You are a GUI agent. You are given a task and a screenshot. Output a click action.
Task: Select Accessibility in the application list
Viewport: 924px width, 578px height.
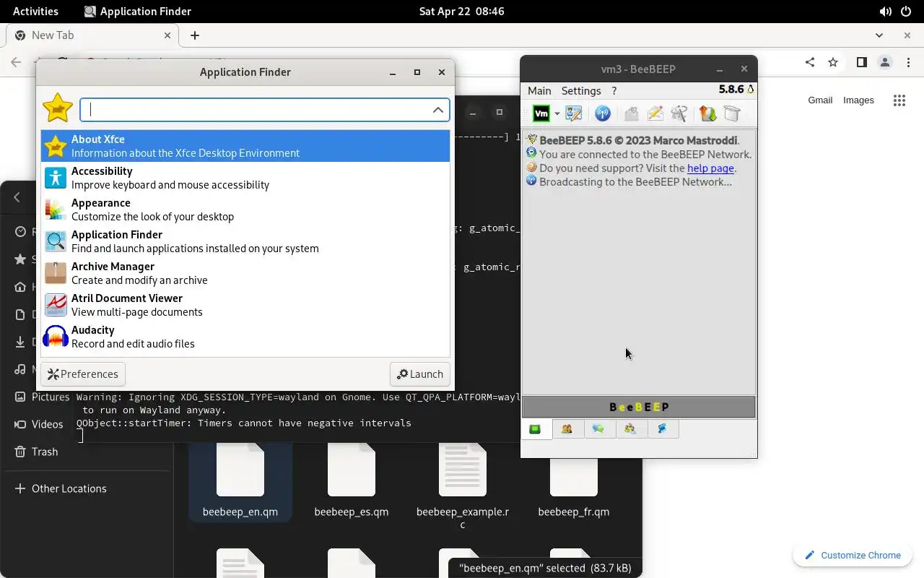pos(245,178)
